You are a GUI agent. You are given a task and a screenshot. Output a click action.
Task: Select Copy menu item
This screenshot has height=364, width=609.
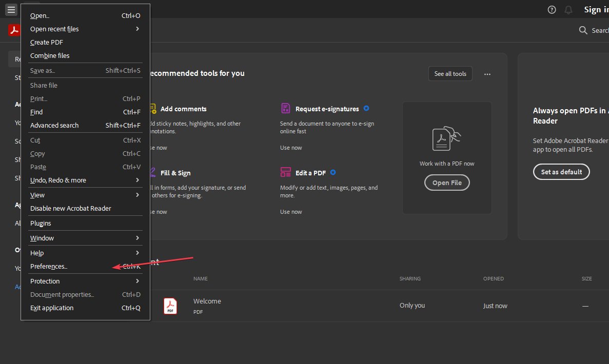(86, 154)
